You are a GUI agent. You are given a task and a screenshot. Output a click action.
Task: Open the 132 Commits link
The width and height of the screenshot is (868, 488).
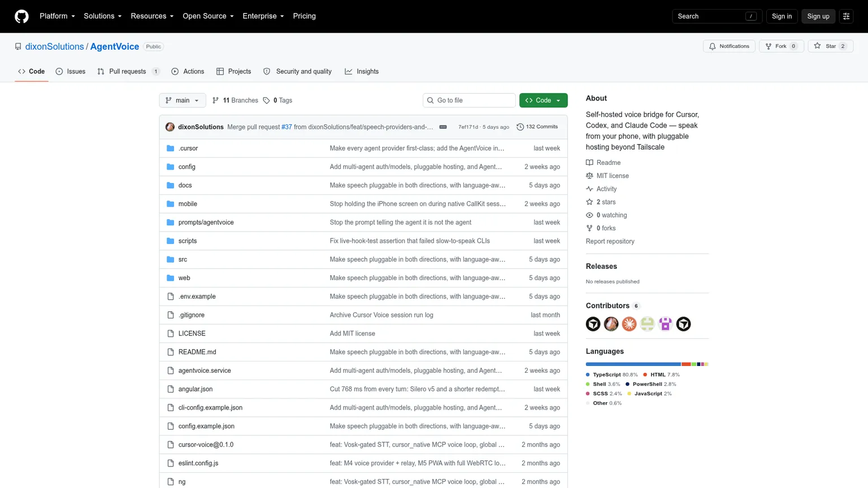pyautogui.click(x=537, y=127)
